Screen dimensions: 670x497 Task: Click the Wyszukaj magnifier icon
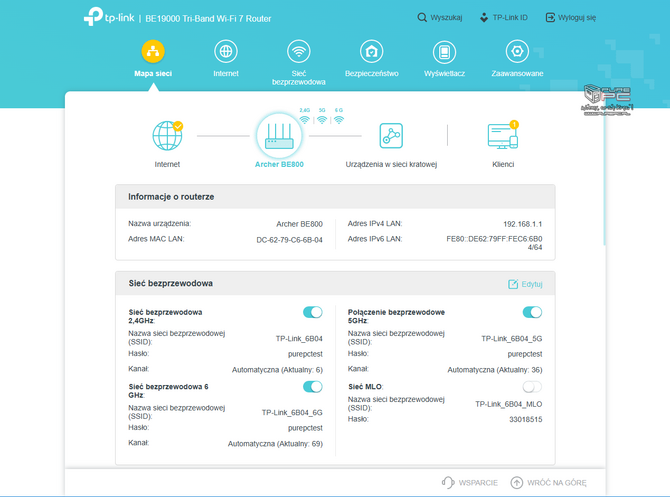(x=422, y=18)
